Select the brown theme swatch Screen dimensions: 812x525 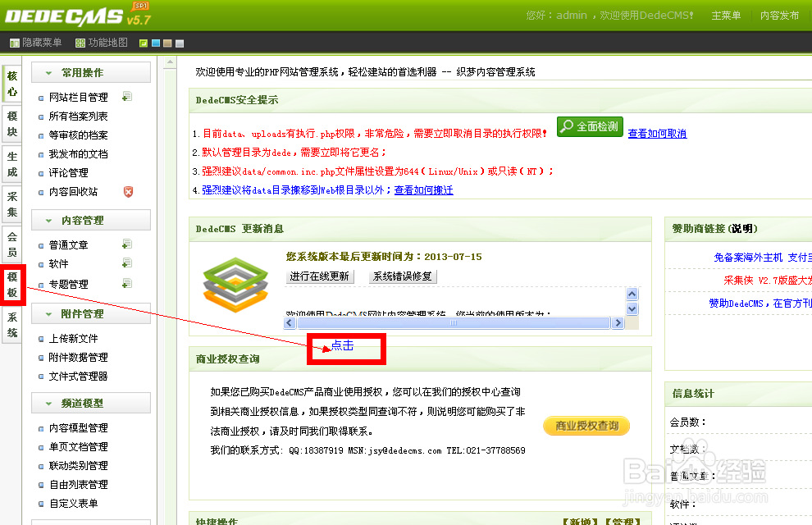[167, 43]
